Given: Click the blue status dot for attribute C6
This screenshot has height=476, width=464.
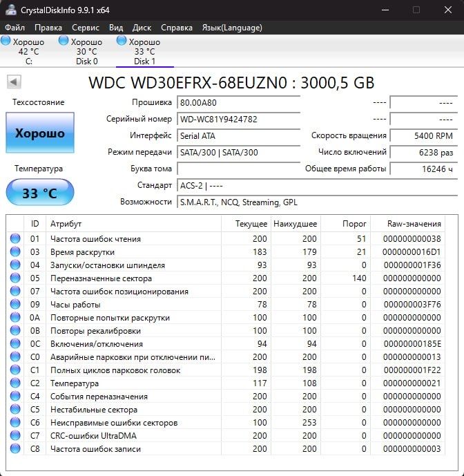Looking at the screenshot, I should coord(15,422).
